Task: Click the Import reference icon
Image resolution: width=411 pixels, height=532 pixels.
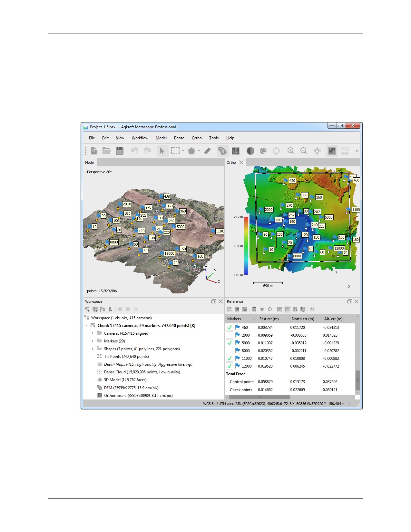Action: tap(229, 309)
